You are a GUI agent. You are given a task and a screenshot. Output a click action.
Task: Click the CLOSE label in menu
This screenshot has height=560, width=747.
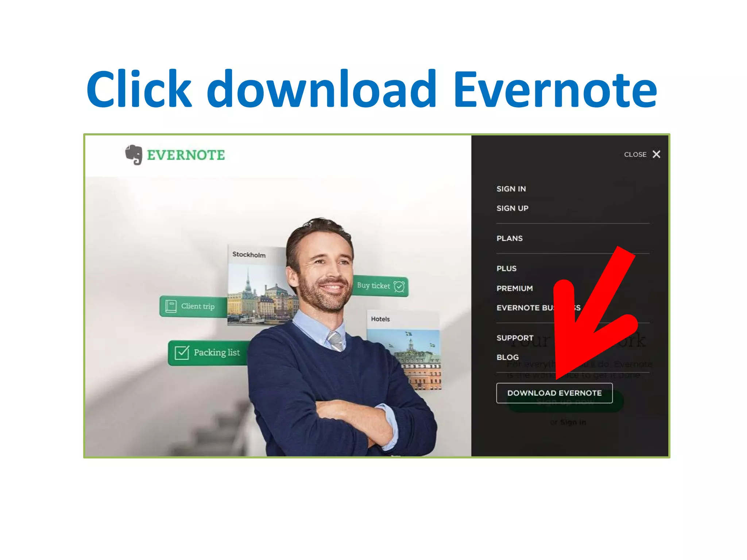point(635,155)
